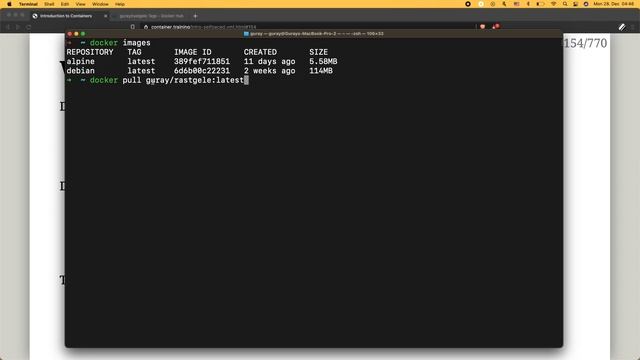640x360 pixels.
Task: Open the Siri icon in menu bar
Action: click(x=586, y=4)
